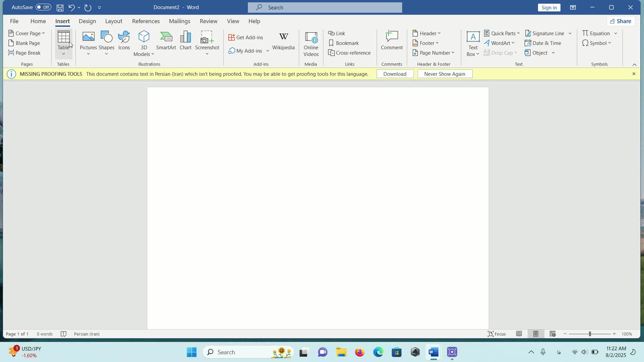
Task: Open the Windows Start menu
Action: (192, 352)
